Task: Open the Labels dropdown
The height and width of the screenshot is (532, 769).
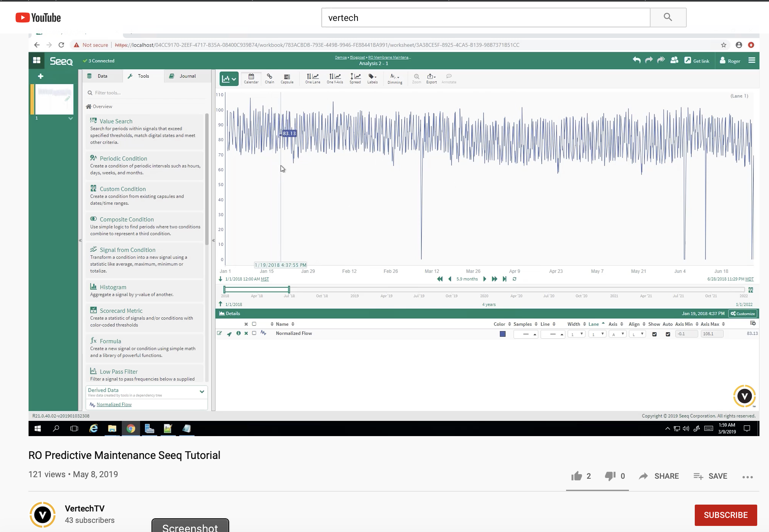Action: [x=372, y=78]
